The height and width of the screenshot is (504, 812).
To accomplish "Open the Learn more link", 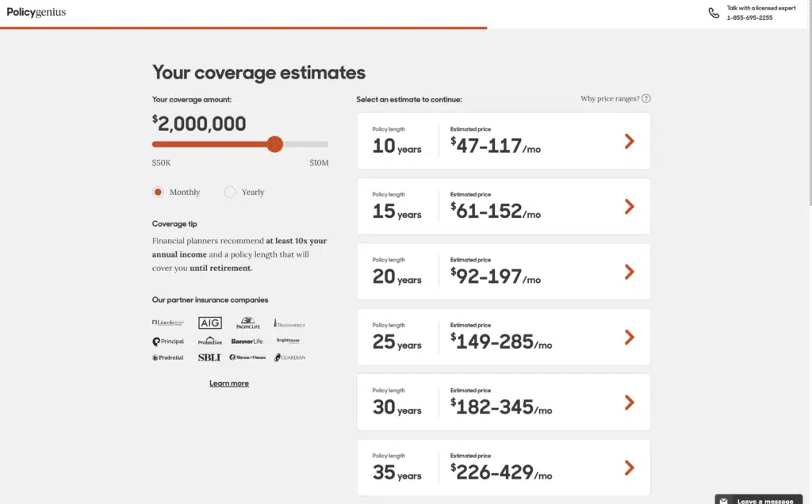I will coord(229,384).
